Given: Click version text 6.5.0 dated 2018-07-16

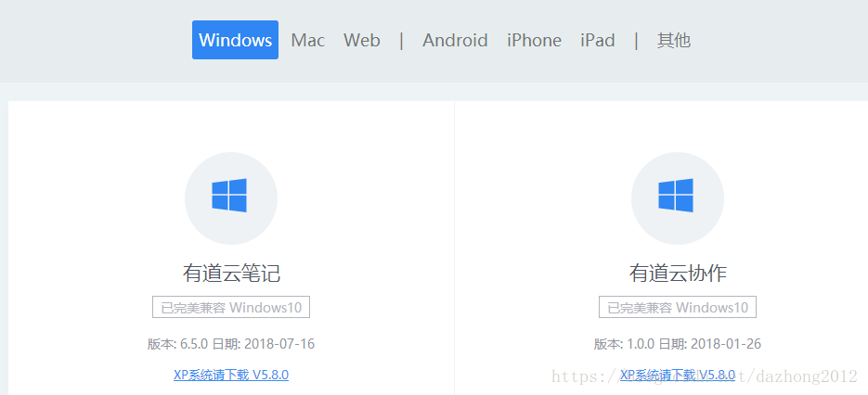Looking at the screenshot, I should tap(231, 344).
